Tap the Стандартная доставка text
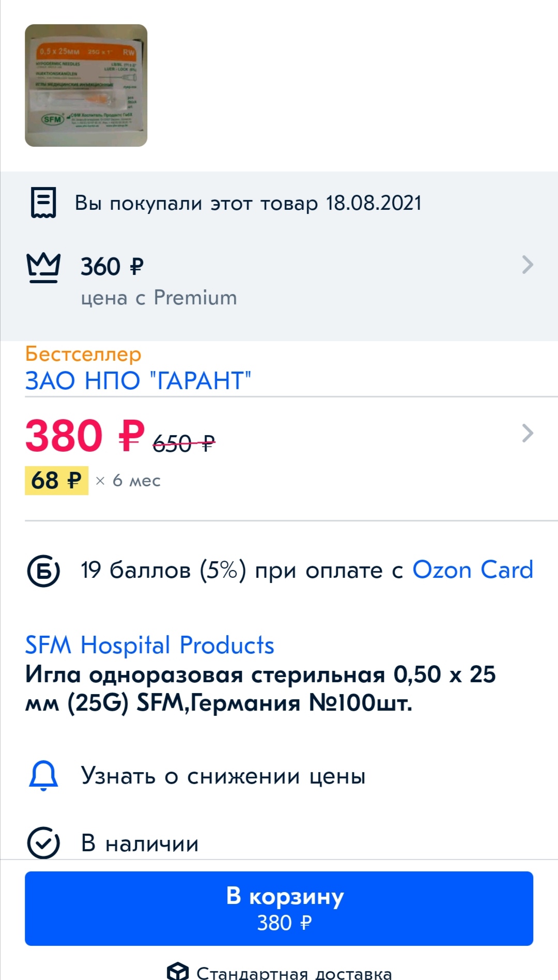 tap(293, 973)
